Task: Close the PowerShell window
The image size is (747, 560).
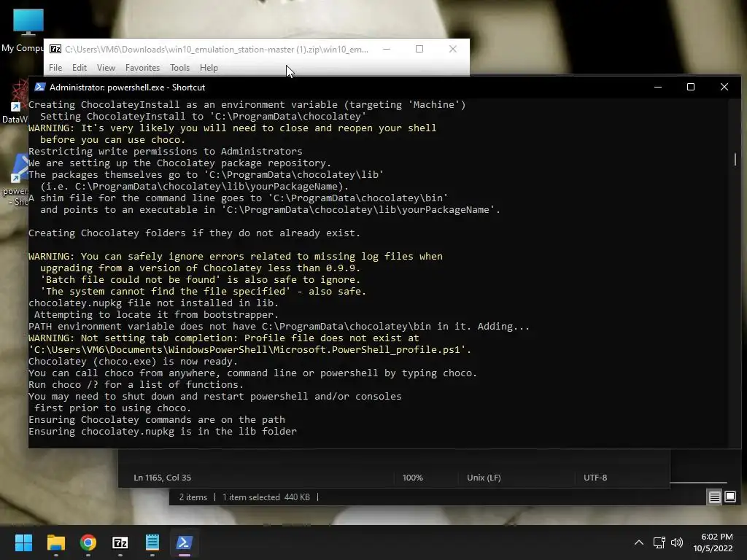Action: [x=724, y=87]
